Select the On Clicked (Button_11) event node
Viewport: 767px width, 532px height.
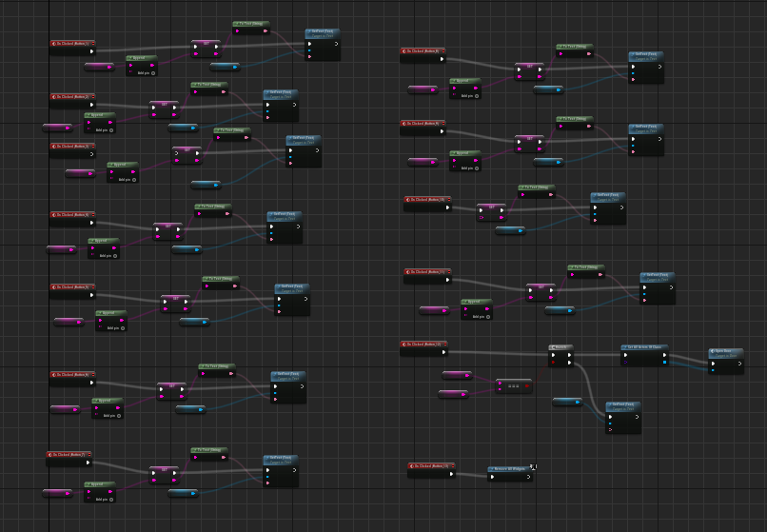(x=427, y=276)
